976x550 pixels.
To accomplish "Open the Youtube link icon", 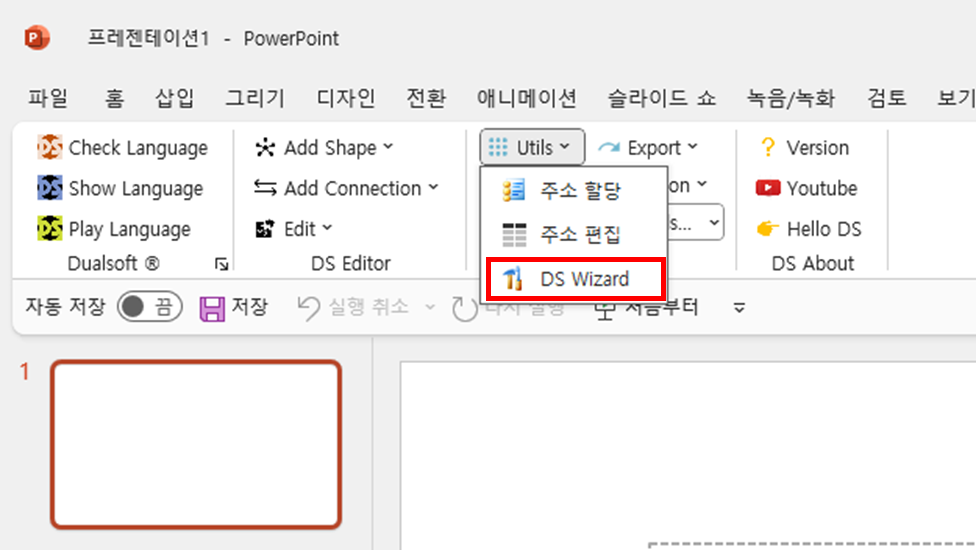I will tap(768, 188).
